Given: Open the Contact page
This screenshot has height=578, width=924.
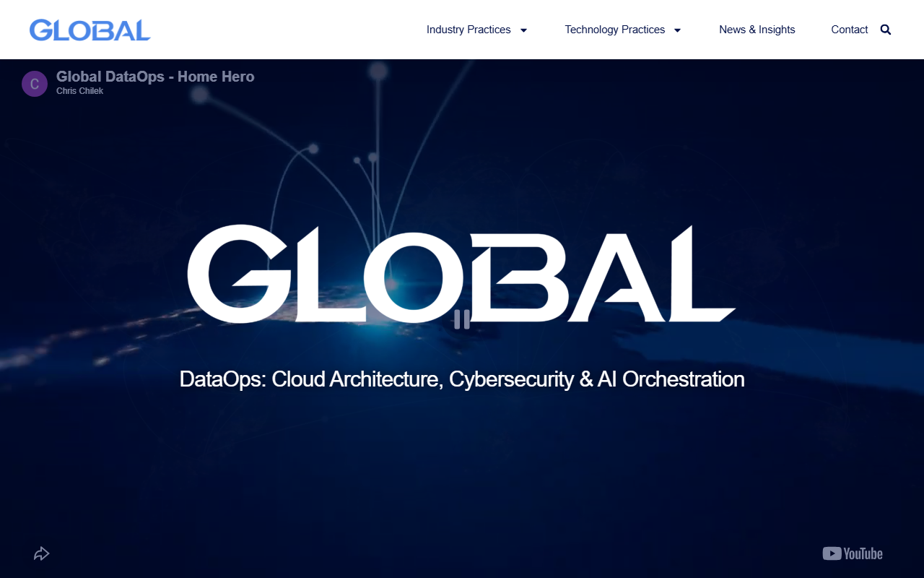Looking at the screenshot, I should point(850,30).
